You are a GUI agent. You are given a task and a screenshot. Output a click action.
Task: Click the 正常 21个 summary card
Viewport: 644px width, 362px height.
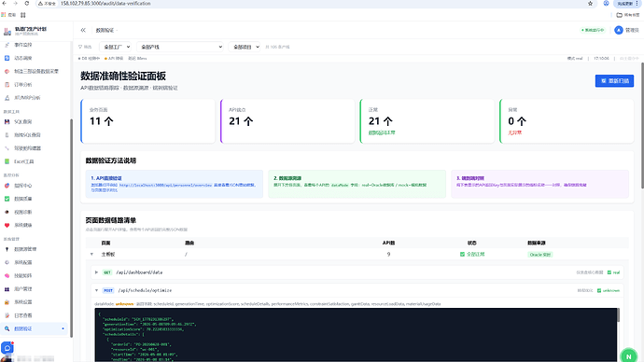427,121
